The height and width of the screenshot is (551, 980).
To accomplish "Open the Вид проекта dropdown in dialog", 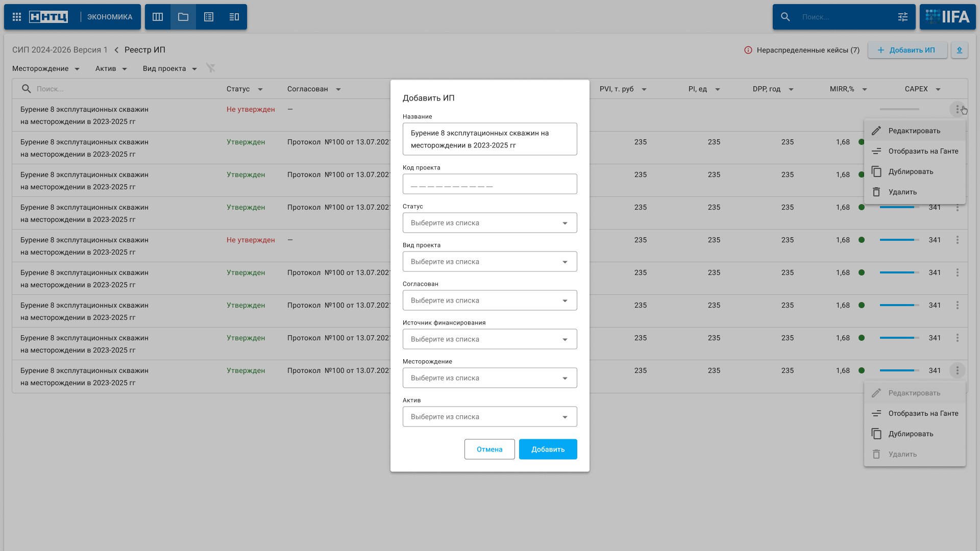I will 489,262.
